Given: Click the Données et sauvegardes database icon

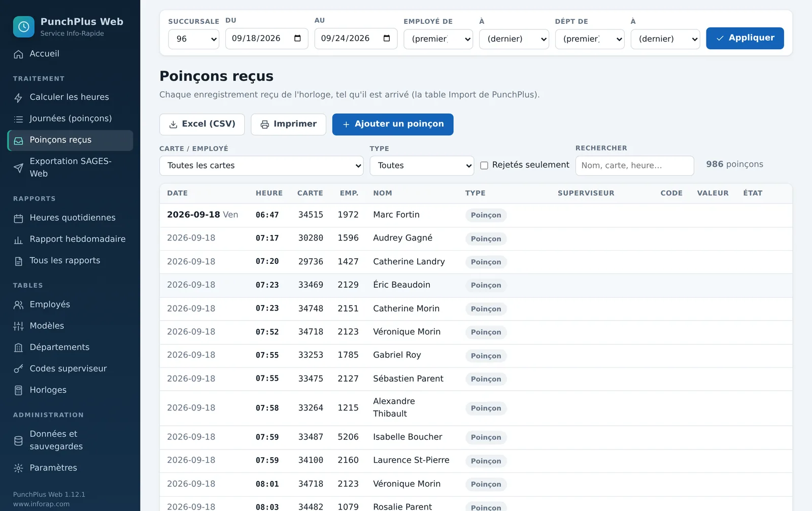Looking at the screenshot, I should [x=18, y=441].
